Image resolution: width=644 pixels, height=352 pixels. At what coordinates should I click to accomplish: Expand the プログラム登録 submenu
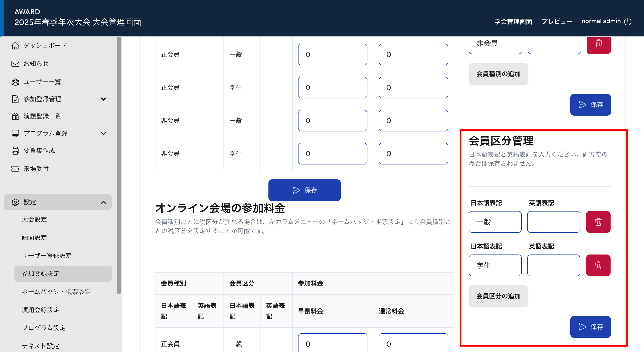point(103,133)
